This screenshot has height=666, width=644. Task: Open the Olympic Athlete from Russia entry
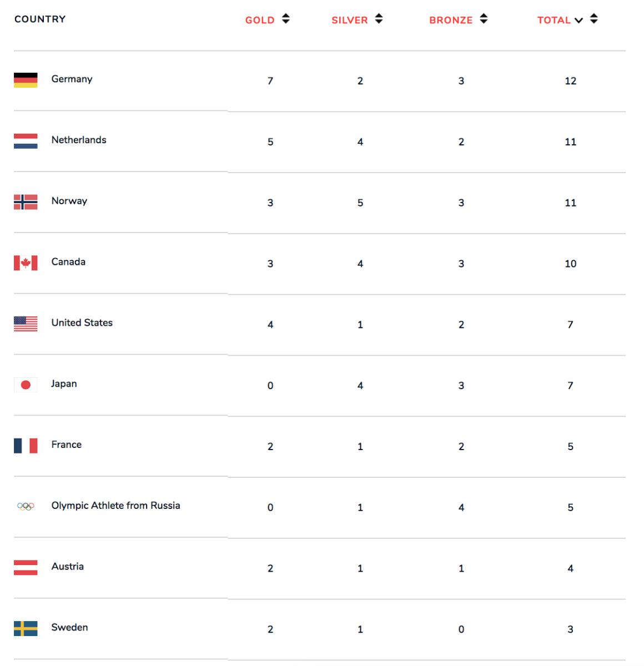[x=115, y=506]
